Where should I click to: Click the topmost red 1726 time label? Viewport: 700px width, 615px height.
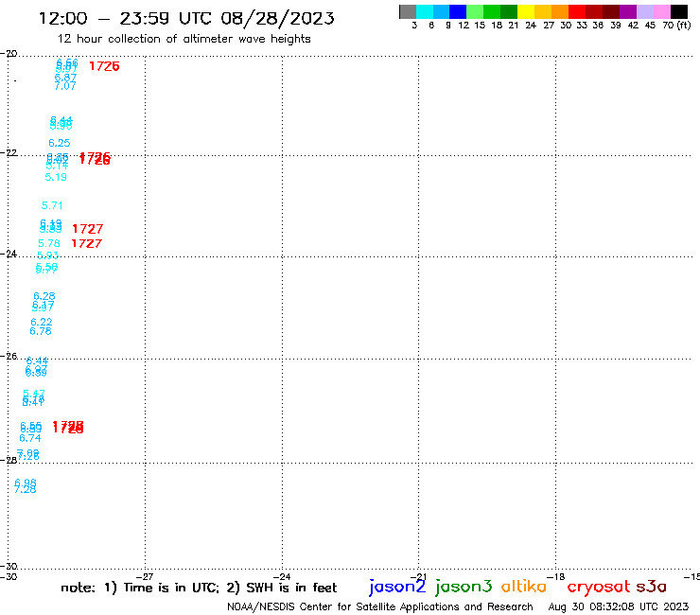104,66
